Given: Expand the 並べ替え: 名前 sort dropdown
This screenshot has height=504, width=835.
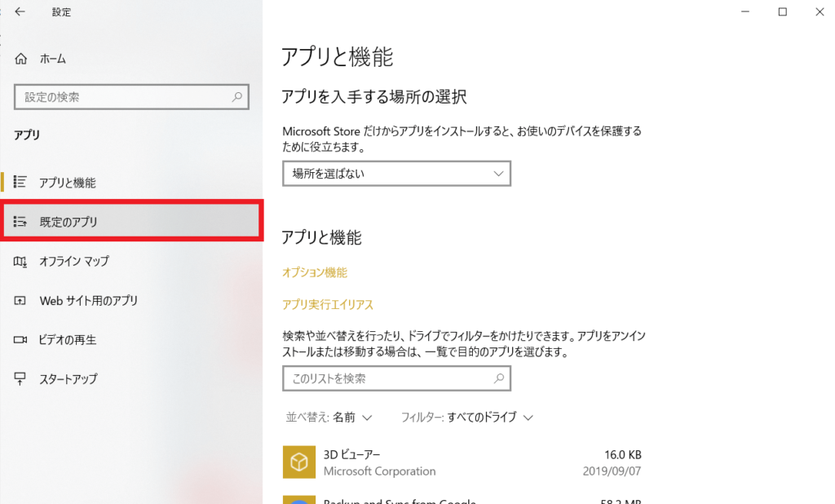Looking at the screenshot, I should (x=329, y=417).
